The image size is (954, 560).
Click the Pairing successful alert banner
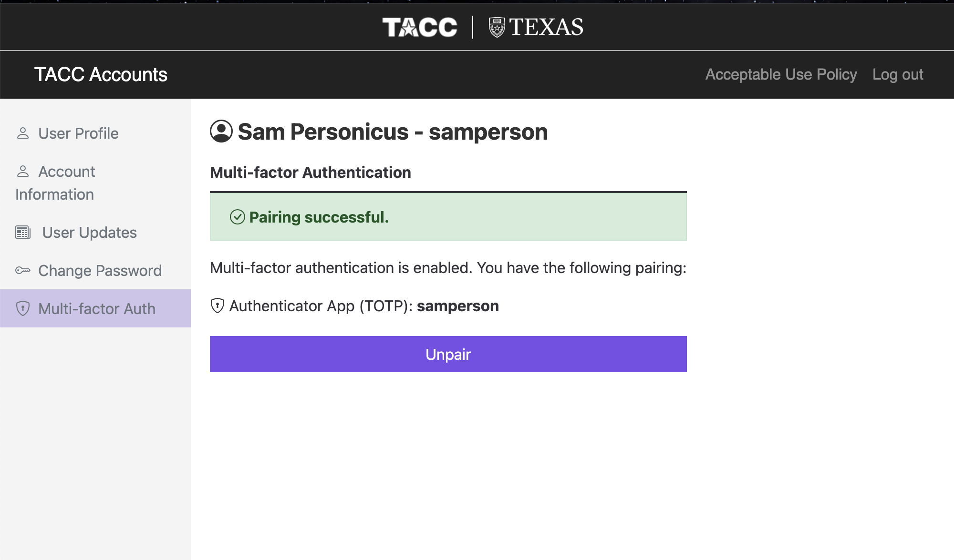[448, 217]
